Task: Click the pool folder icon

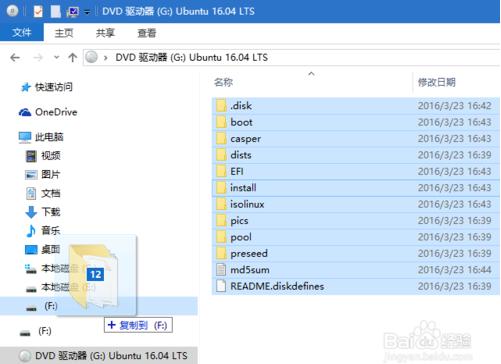Action: pos(221,237)
